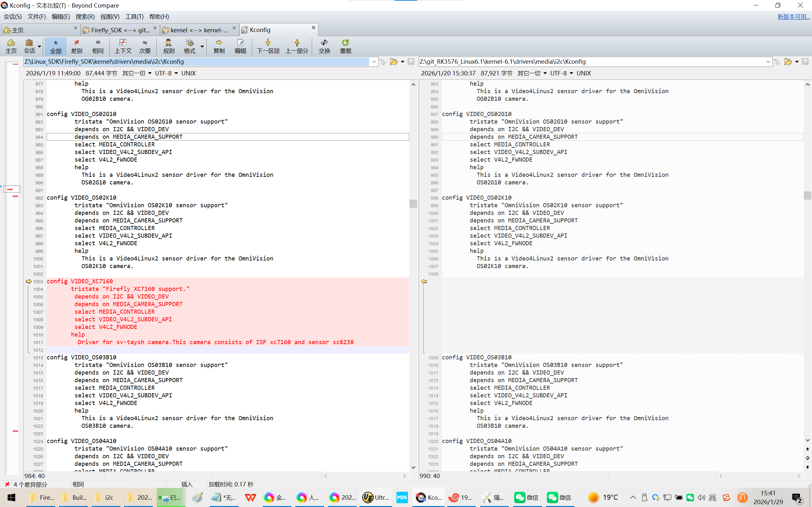This screenshot has height=507, width=812.
Task: Click the 新版本可用 link
Action: point(793,17)
